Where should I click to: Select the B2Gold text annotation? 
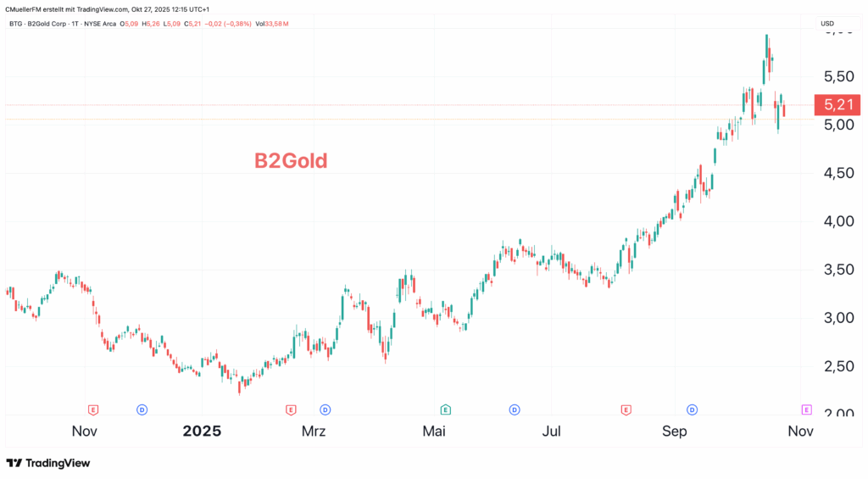coord(291,160)
